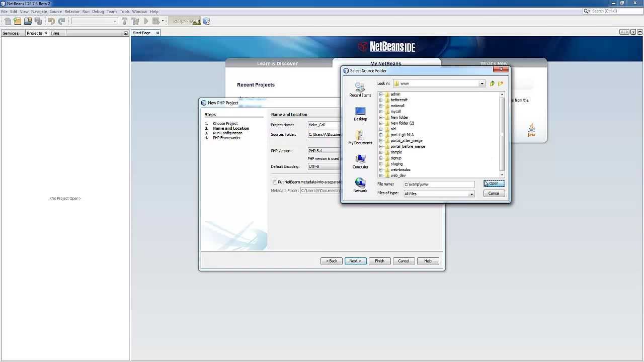Viewport: 644px width, 362px height.
Task: Select the portal_after_merge folder
Action: point(406,141)
